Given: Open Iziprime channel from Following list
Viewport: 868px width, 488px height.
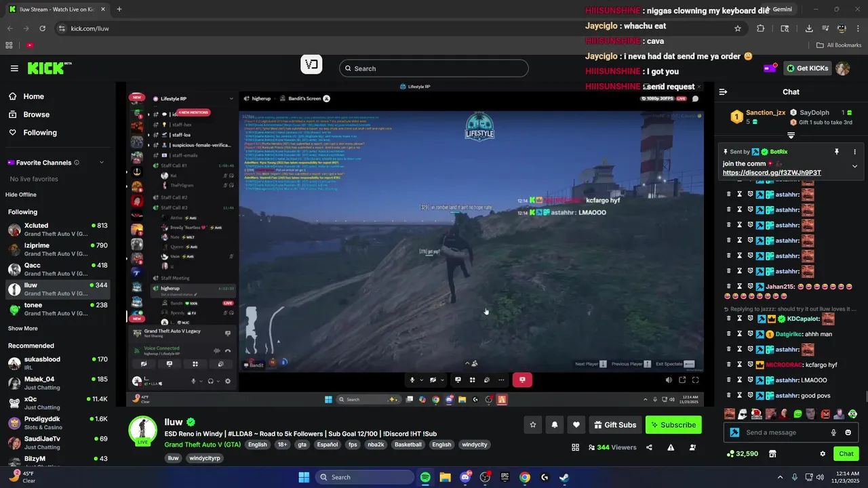Looking at the screenshot, I should point(58,249).
